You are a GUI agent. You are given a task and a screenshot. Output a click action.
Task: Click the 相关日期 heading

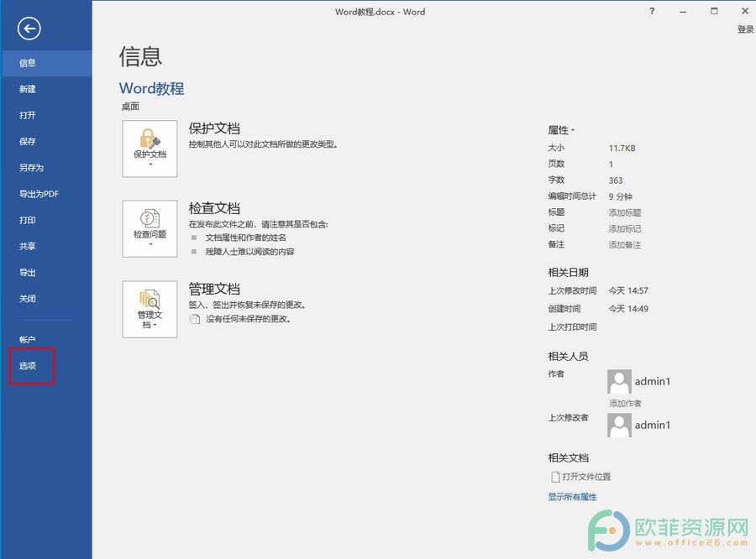point(568,272)
